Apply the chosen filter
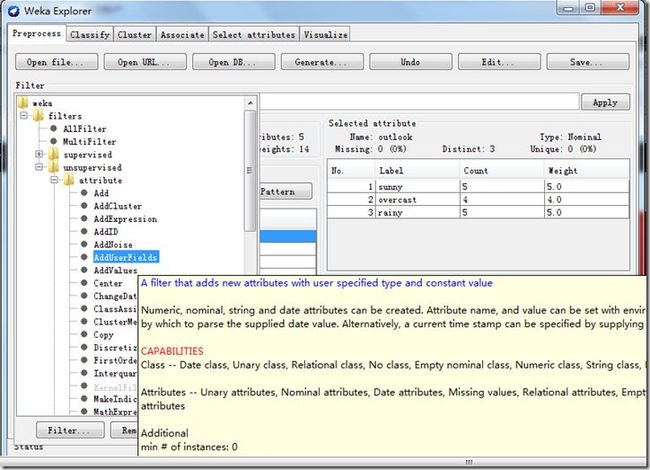Viewport: 650px width, 470px height. click(605, 102)
